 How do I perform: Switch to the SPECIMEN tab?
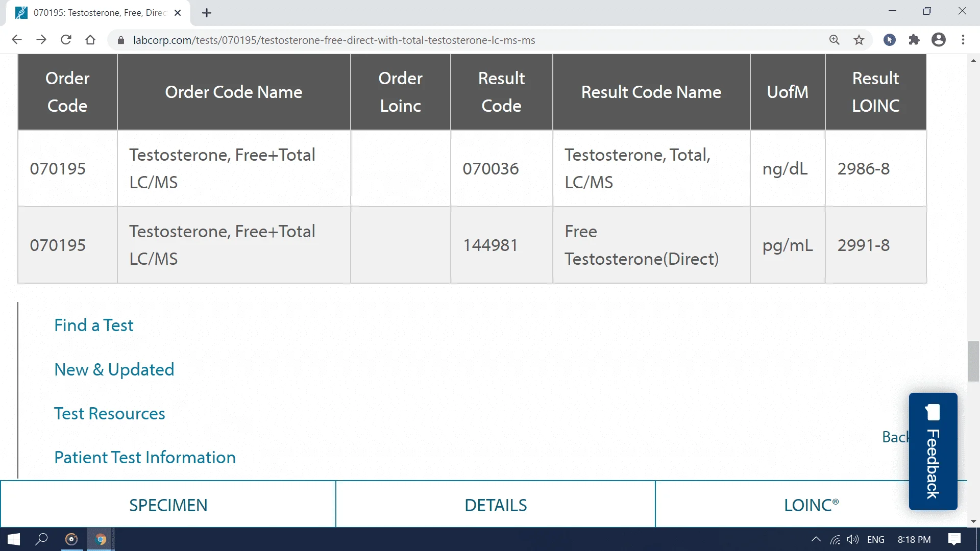(168, 505)
